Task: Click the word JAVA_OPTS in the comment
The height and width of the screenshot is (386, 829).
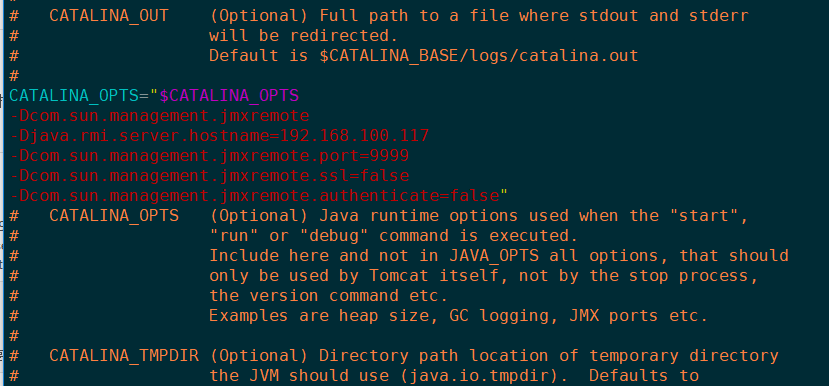Action: coord(494,256)
